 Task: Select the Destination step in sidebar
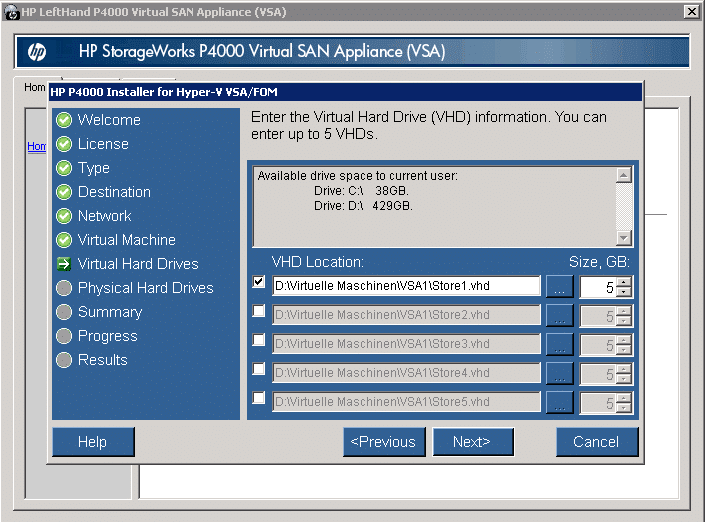[114, 192]
